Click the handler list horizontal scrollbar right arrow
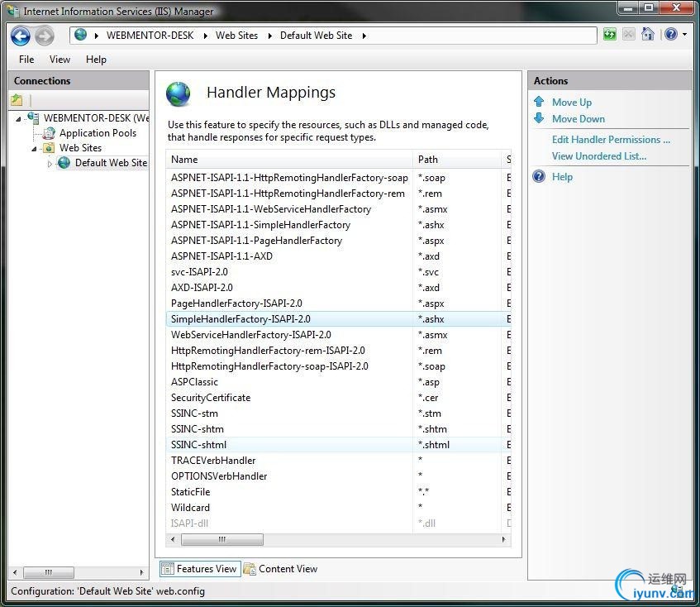The width and height of the screenshot is (700, 607). [504, 539]
